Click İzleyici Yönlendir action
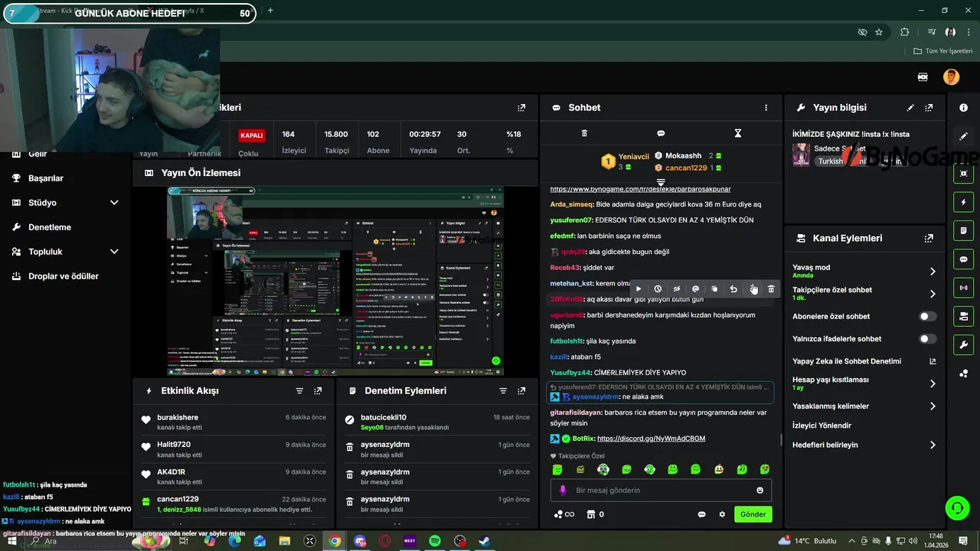Image resolution: width=980 pixels, height=551 pixels. 822,425
